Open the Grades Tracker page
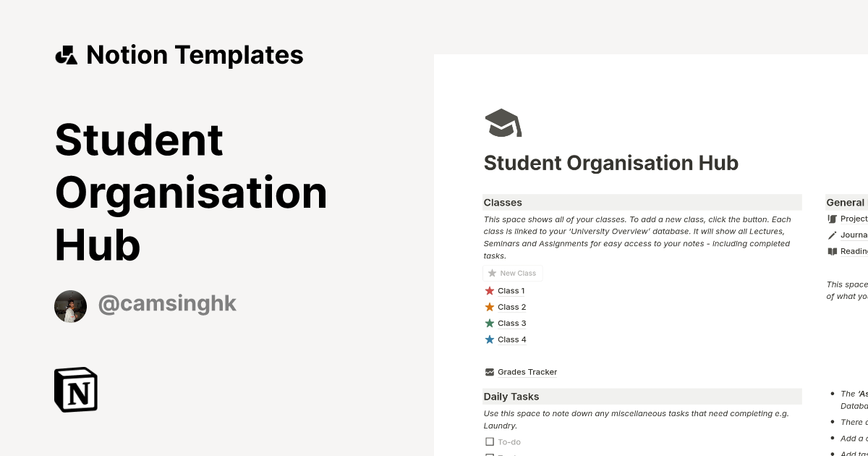Image resolution: width=868 pixels, height=456 pixels. coord(527,371)
